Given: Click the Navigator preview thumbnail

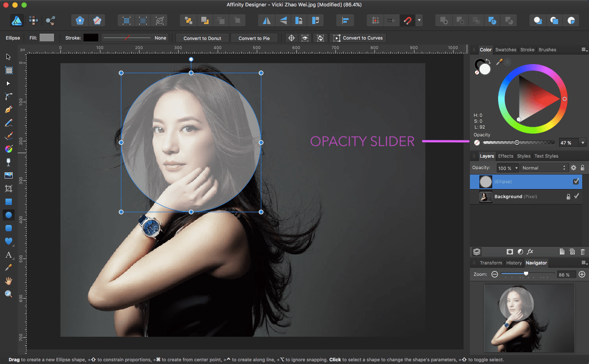Looking at the screenshot, I should click(529, 318).
